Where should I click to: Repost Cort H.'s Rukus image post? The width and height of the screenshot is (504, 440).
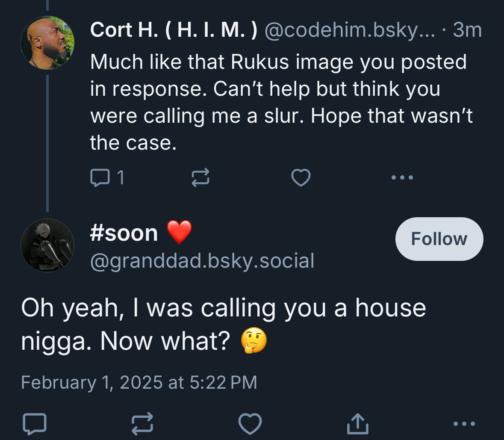point(200,177)
